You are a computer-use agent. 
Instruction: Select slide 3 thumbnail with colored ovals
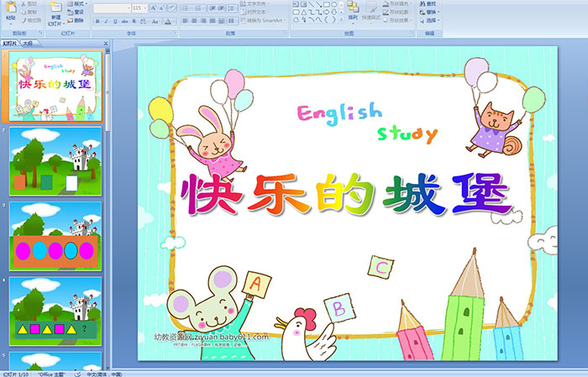coord(55,236)
